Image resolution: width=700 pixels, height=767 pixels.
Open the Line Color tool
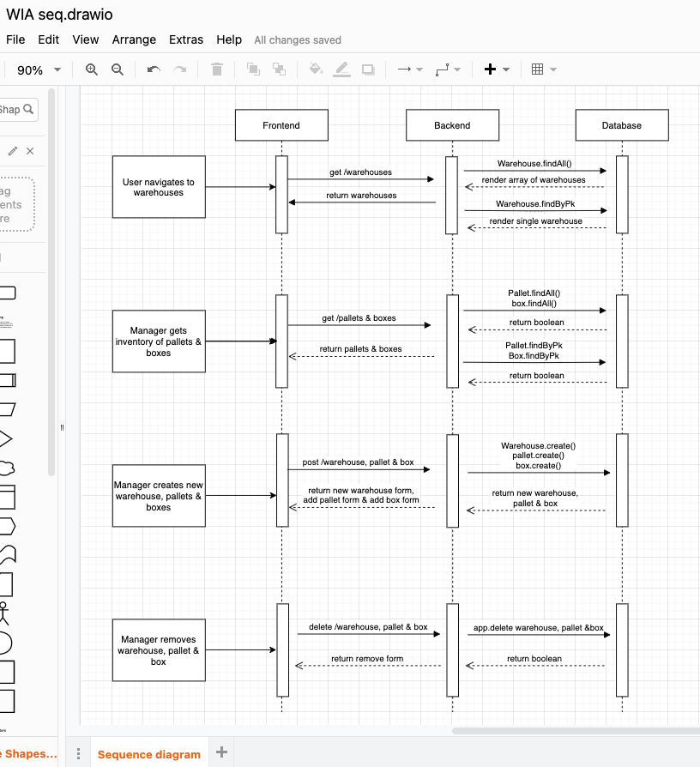[x=341, y=69]
